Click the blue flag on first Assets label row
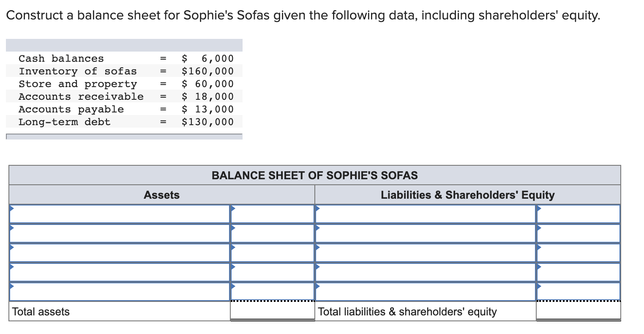This screenshot has height=334, width=644. click(12, 208)
